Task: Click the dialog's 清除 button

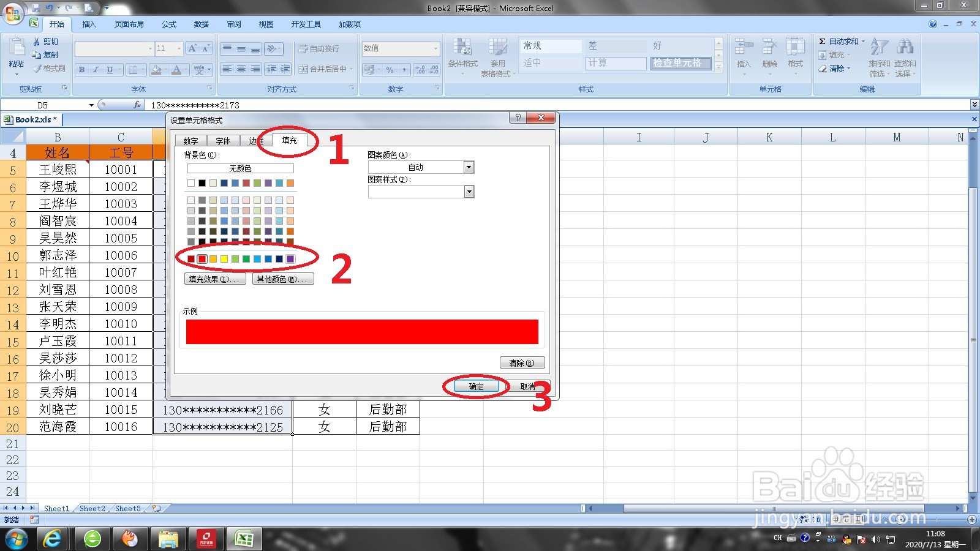Action: coord(522,363)
